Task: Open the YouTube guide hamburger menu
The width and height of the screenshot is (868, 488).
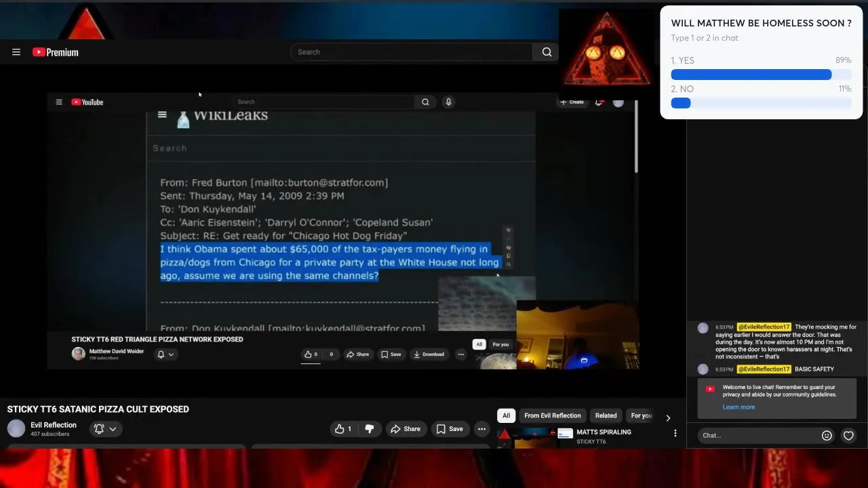Action: pos(16,52)
